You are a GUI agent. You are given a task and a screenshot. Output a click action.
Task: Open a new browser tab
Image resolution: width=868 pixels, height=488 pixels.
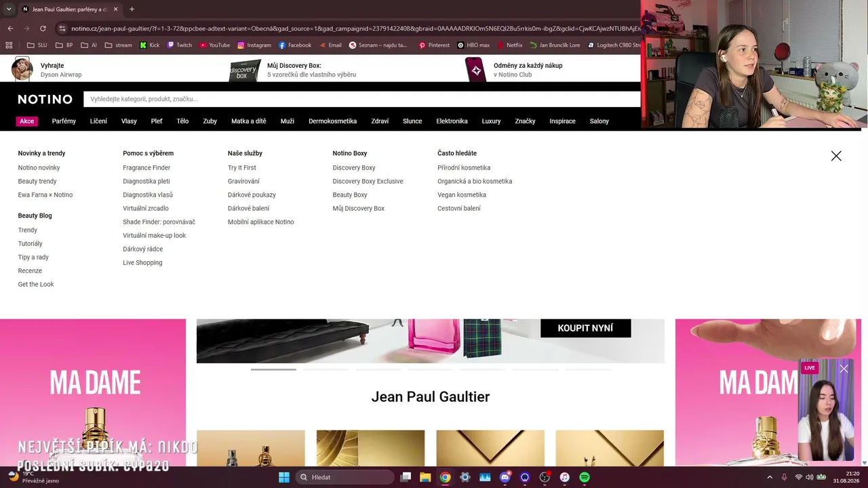(x=132, y=9)
